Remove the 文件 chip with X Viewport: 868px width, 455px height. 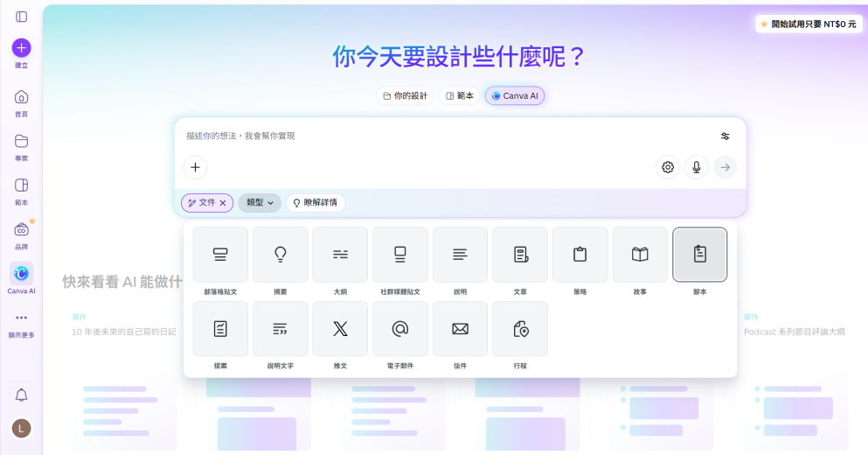tap(223, 203)
